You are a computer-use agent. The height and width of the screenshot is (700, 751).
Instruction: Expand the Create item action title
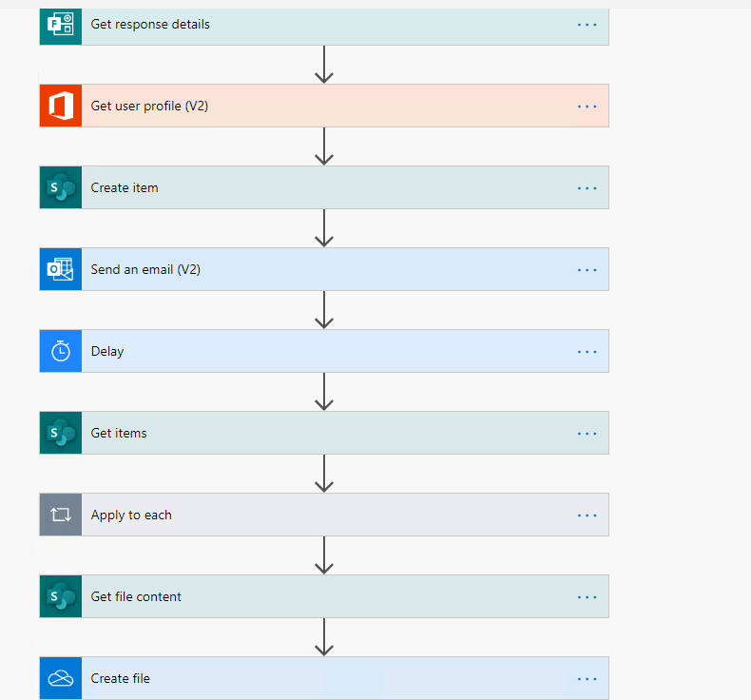[125, 187]
